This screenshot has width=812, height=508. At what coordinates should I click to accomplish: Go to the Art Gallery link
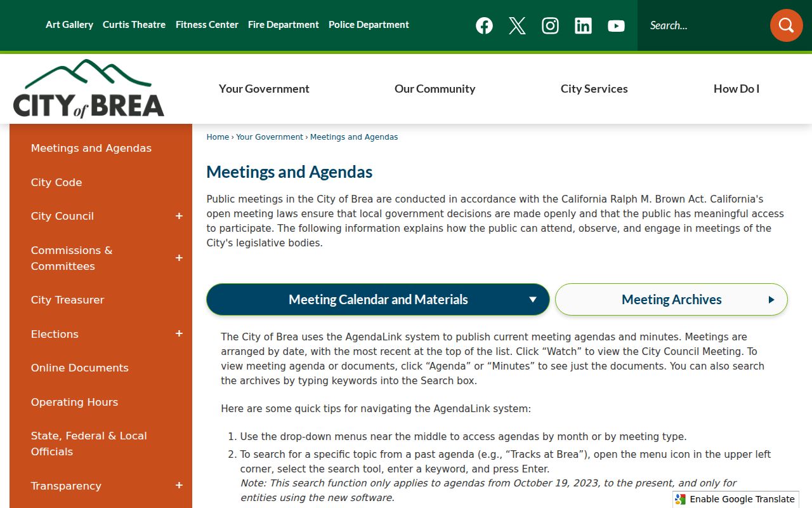click(69, 25)
